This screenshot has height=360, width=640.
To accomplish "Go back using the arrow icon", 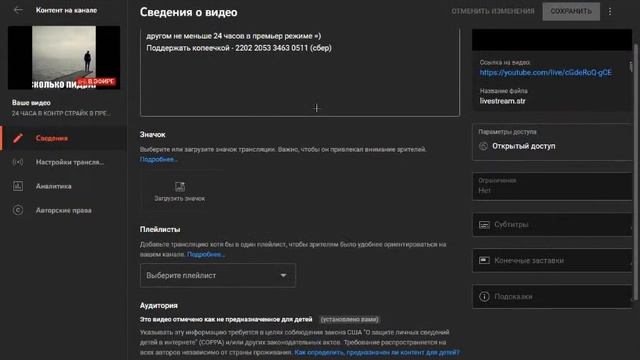I will point(18,10).
